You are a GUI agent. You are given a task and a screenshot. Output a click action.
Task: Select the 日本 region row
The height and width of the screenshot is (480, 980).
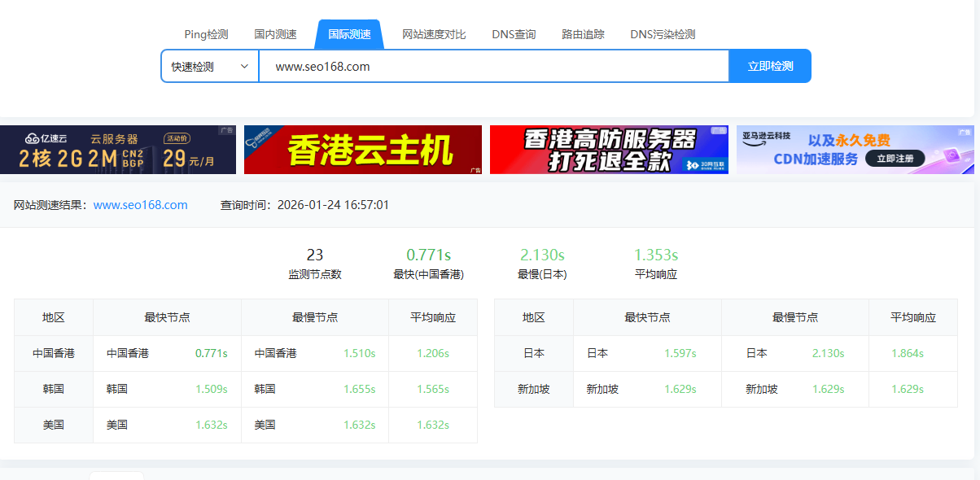coord(534,354)
